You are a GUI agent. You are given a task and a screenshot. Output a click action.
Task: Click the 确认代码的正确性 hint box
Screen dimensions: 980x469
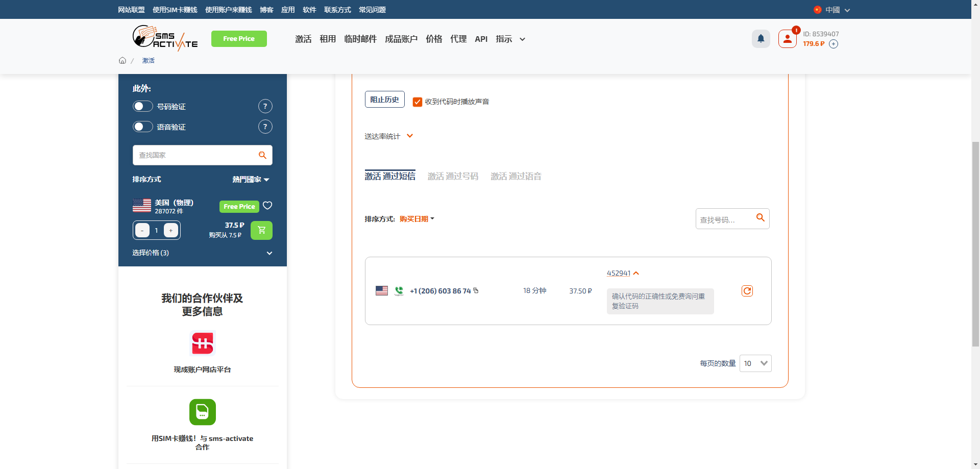(x=660, y=301)
